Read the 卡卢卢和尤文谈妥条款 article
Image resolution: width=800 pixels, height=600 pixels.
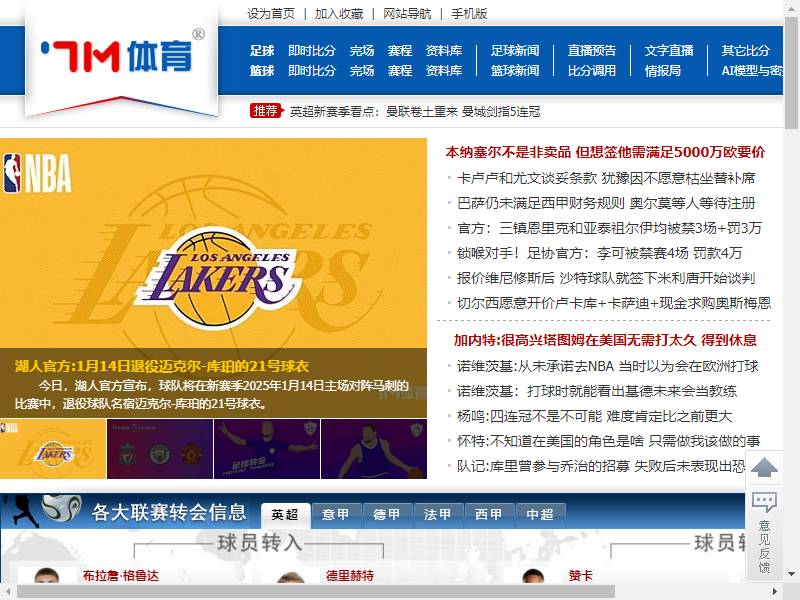coord(606,178)
